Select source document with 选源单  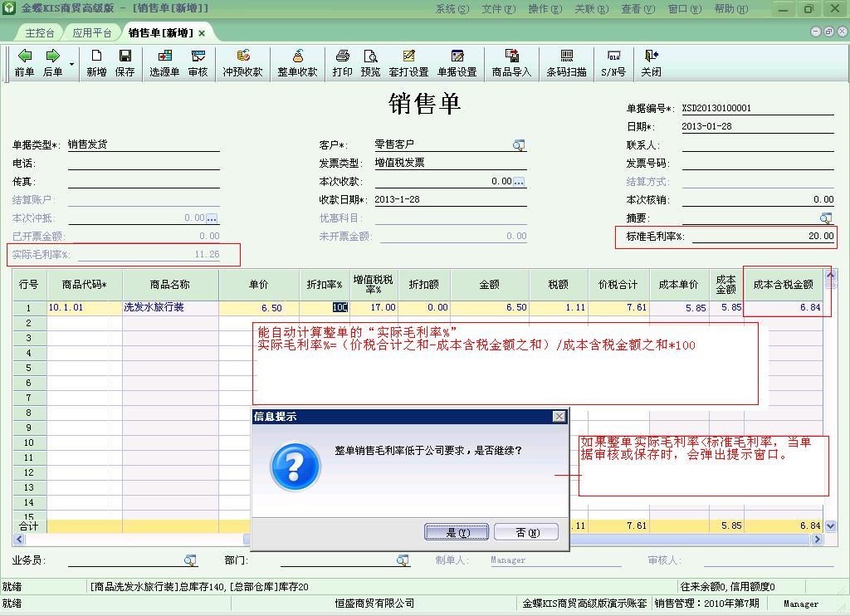[x=164, y=63]
